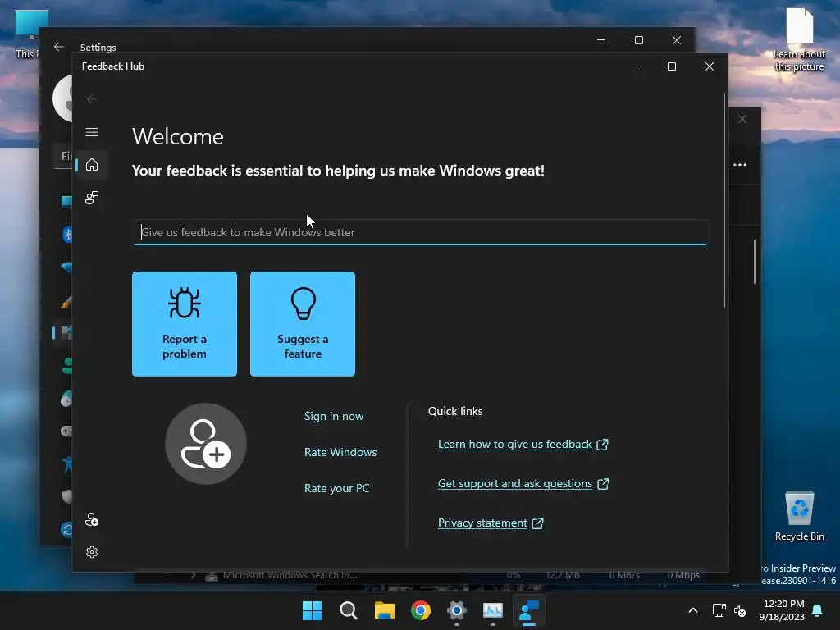Click the three-dots menu in background window
Screen dimensions: 840x630
(x=740, y=164)
